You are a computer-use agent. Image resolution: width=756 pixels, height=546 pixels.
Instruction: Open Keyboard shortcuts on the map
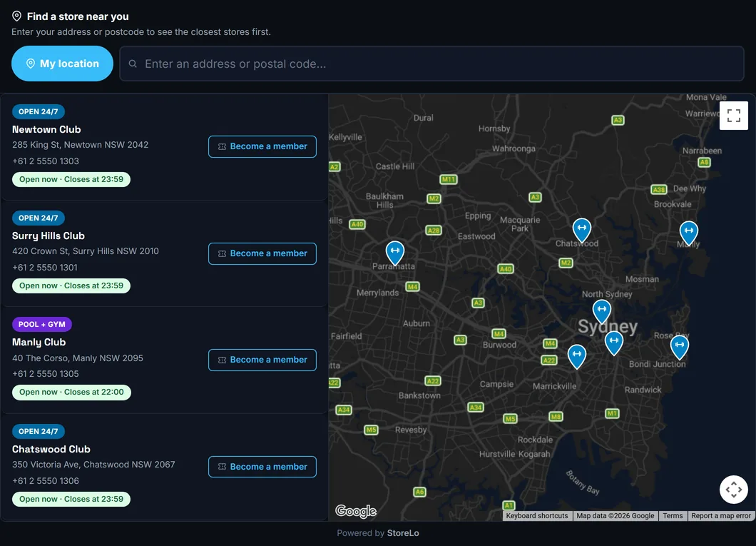(x=537, y=515)
